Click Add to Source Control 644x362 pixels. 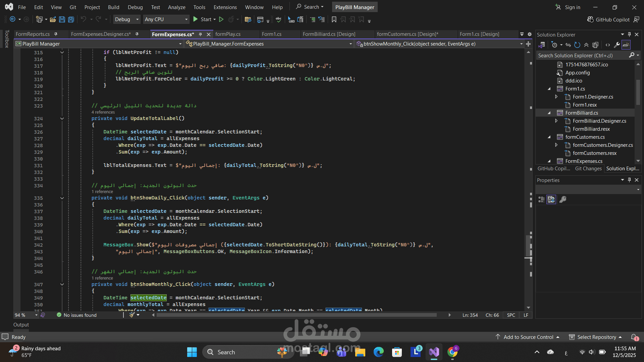[528, 337]
